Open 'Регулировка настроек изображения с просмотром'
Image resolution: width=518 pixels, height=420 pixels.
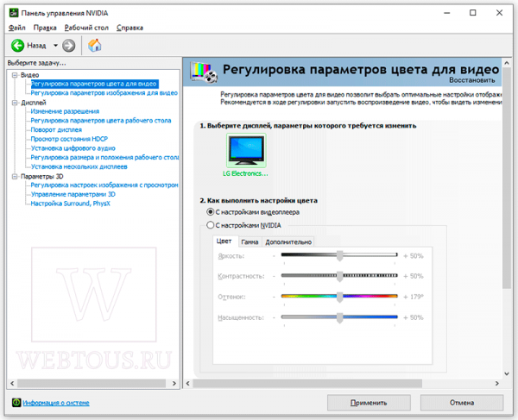[x=104, y=185]
